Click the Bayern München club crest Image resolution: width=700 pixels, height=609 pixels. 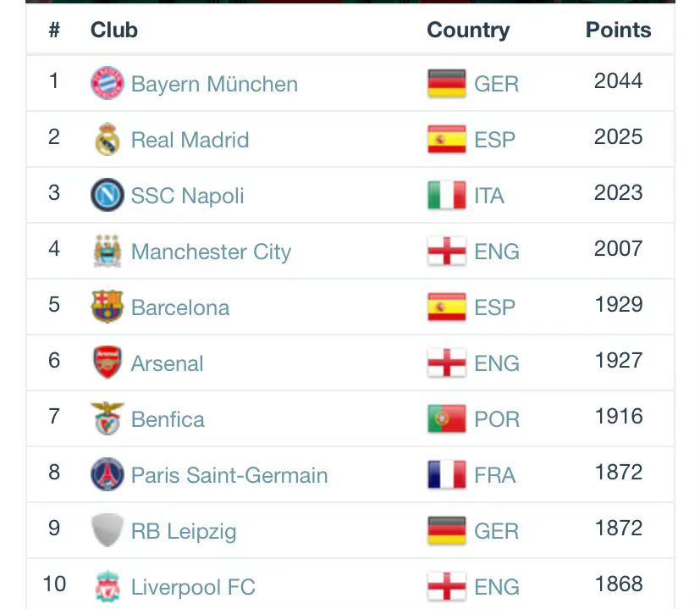pos(107,83)
